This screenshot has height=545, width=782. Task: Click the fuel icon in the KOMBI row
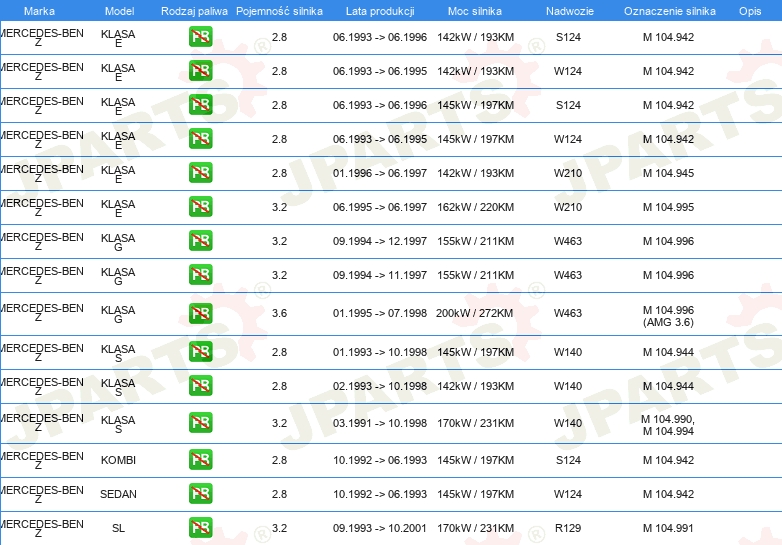click(x=200, y=459)
